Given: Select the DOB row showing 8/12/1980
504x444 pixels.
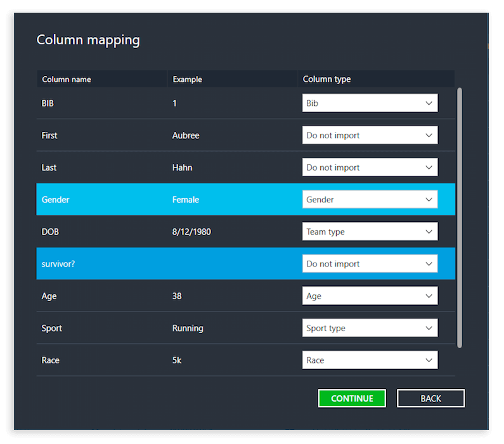Looking at the screenshot, I should pyautogui.click(x=245, y=232).
